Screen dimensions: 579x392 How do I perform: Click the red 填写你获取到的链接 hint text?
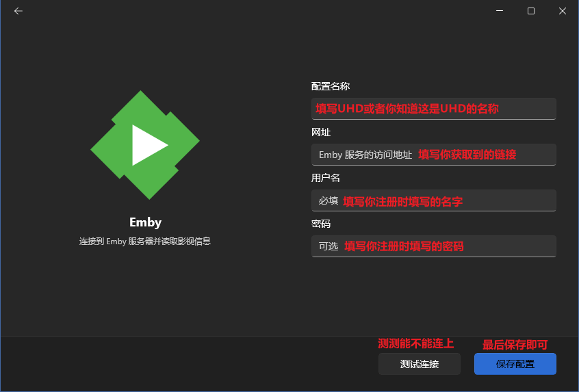pos(467,155)
